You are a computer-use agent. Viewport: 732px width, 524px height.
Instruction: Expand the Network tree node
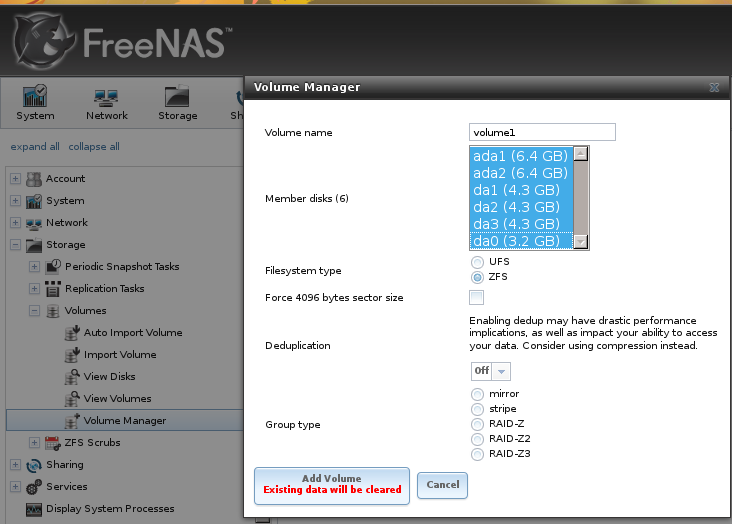pyautogui.click(x=15, y=223)
